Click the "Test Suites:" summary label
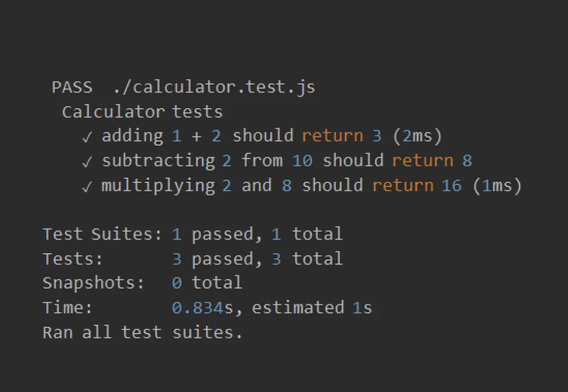This screenshot has width=568, height=392. (x=103, y=234)
